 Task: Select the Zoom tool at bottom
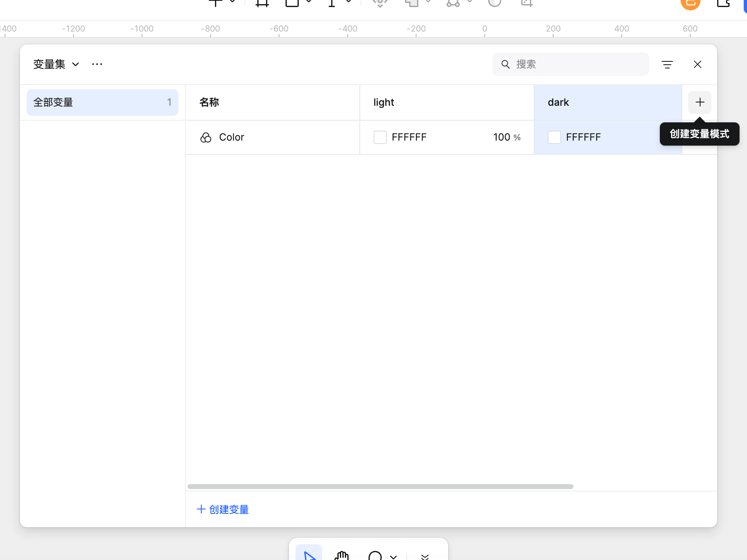pos(375,556)
